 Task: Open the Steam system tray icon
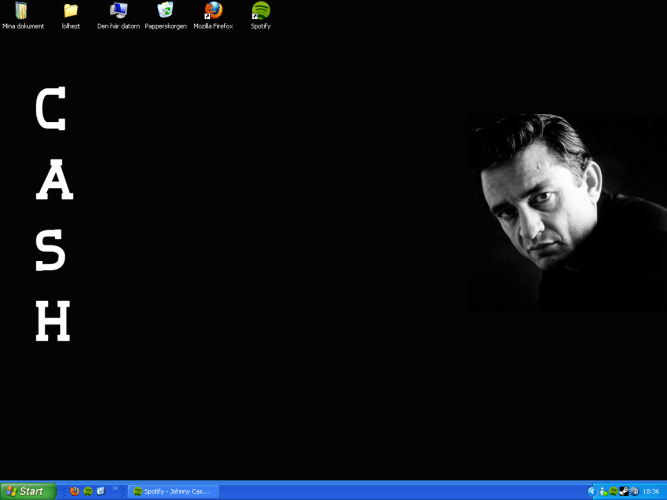pos(623,491)
